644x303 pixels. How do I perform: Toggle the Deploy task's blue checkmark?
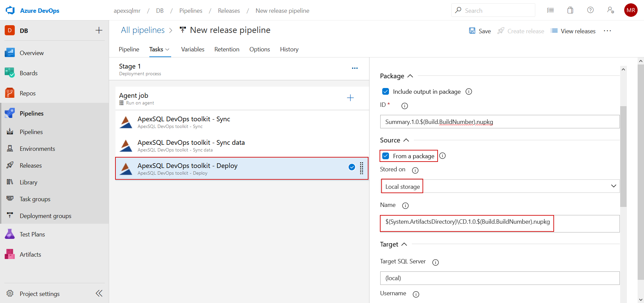click(352, 167)
